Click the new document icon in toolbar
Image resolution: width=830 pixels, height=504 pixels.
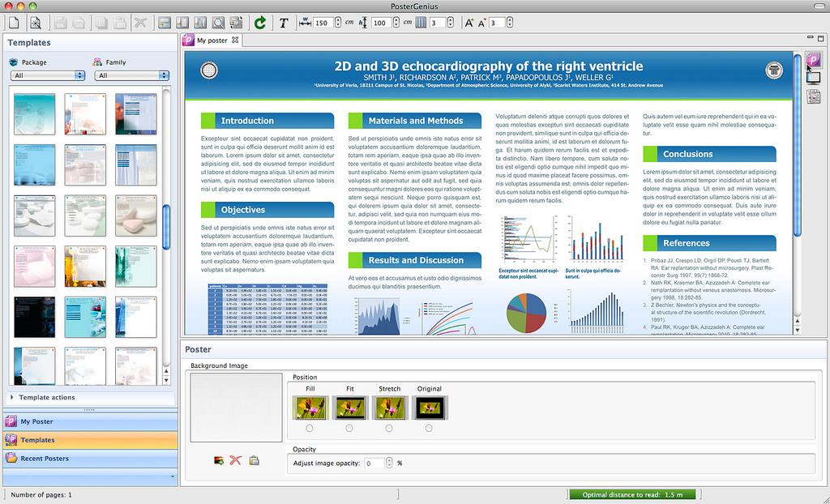(14, 23)
